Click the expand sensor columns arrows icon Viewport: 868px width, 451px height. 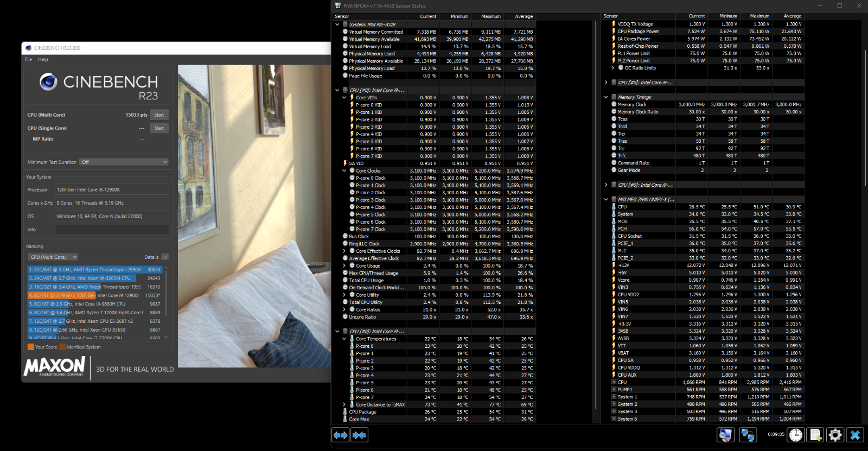(x=340, y=435)
